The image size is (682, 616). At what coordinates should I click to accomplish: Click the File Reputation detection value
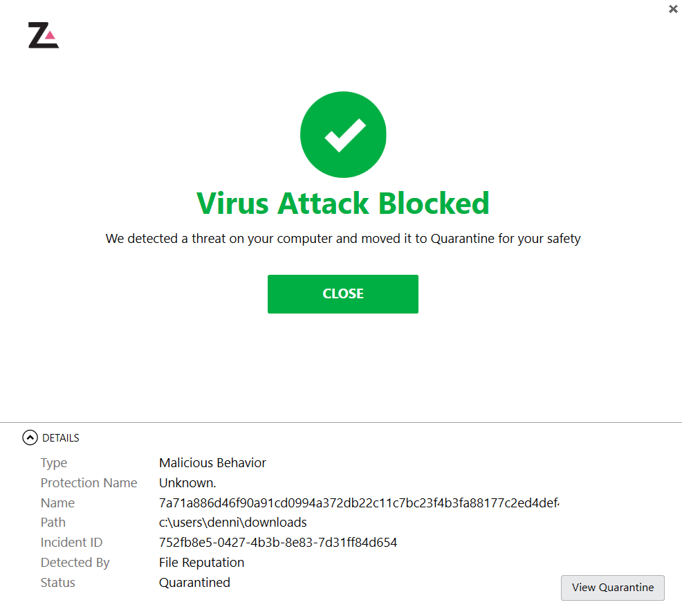[201, 563]
